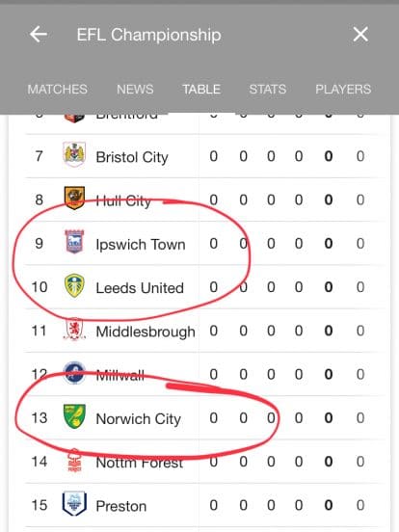399x532 pixels.
Task: Open the NEWS tab
Action: click(x=135, y=90)
